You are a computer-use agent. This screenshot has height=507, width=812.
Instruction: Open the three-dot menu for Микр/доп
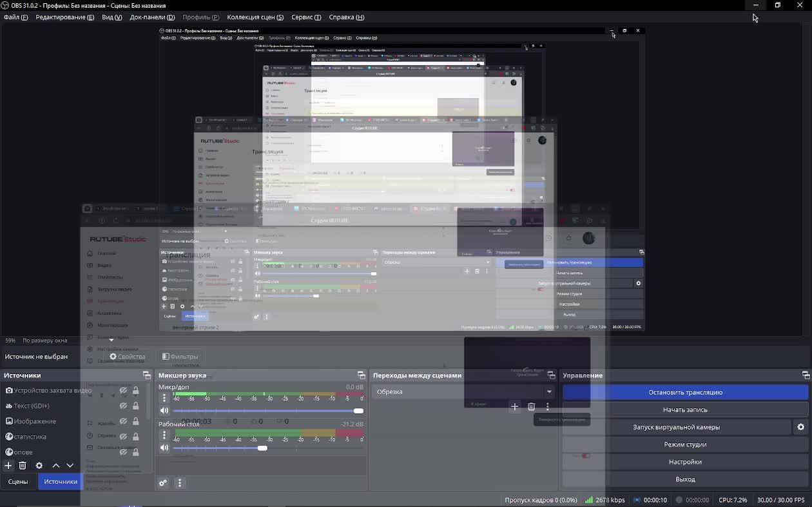point(164,398)
